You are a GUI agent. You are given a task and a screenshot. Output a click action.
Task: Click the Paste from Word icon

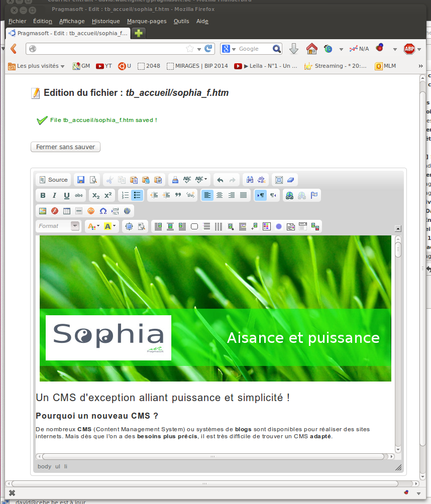click(x=158, y=180)
